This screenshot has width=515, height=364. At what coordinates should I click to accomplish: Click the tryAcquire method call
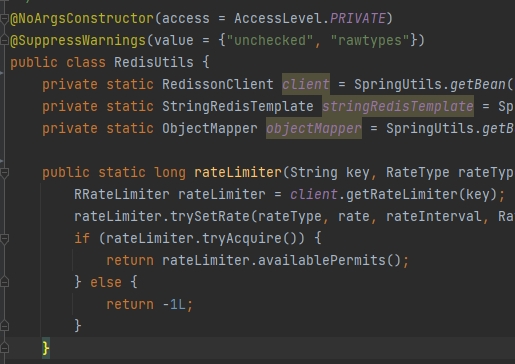click(x=242, y=238)
